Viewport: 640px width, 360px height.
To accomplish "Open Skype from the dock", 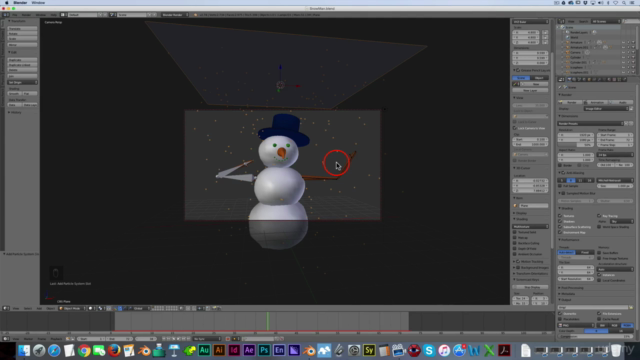I will (x=429, y=350).
